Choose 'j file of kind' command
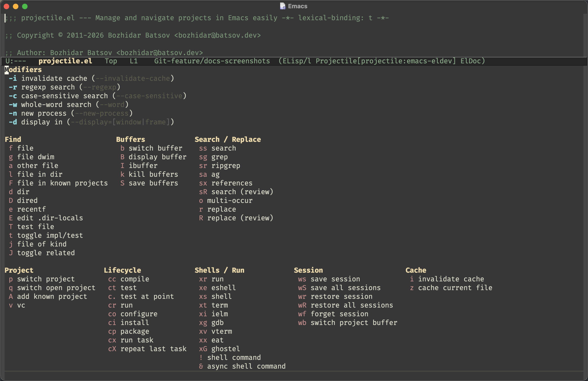 [x=38, y=244]
